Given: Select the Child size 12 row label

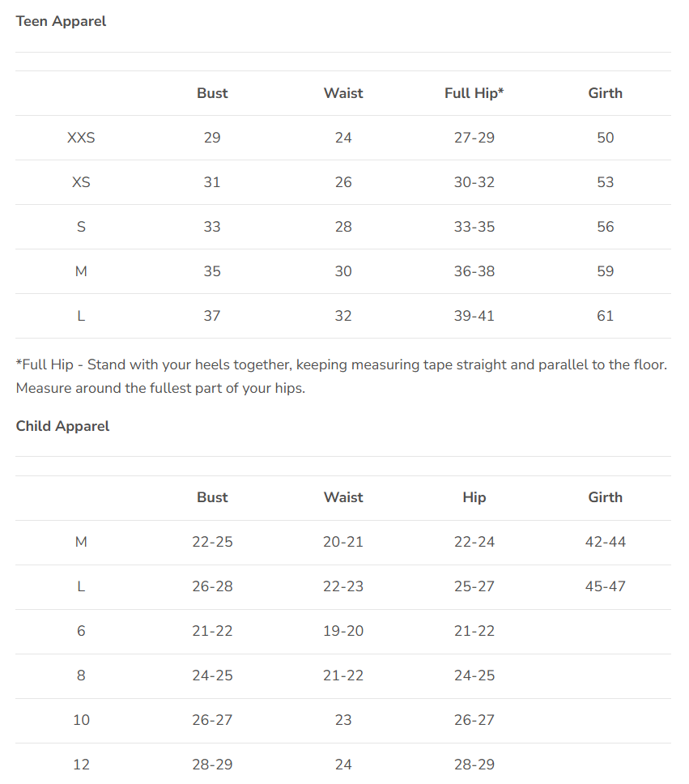Looking at the screenshot, I should click(81, 765).
